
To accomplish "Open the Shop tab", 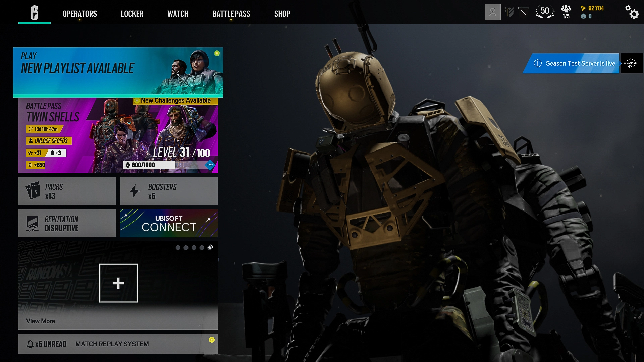I will pos(282,14).
